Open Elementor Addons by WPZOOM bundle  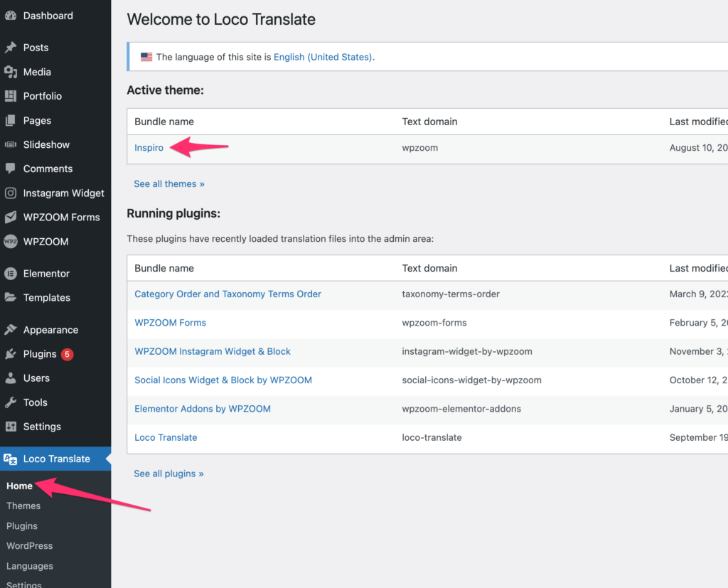pyautogui.click(x=203, y=409)
